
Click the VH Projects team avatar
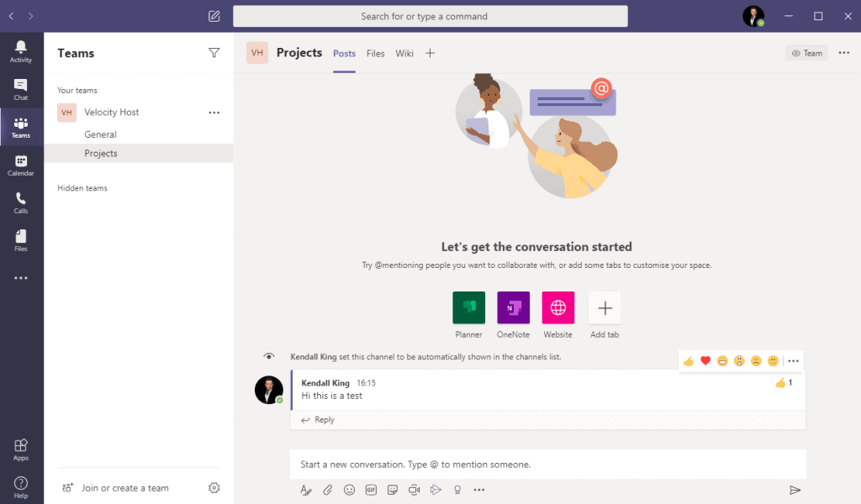257,53
